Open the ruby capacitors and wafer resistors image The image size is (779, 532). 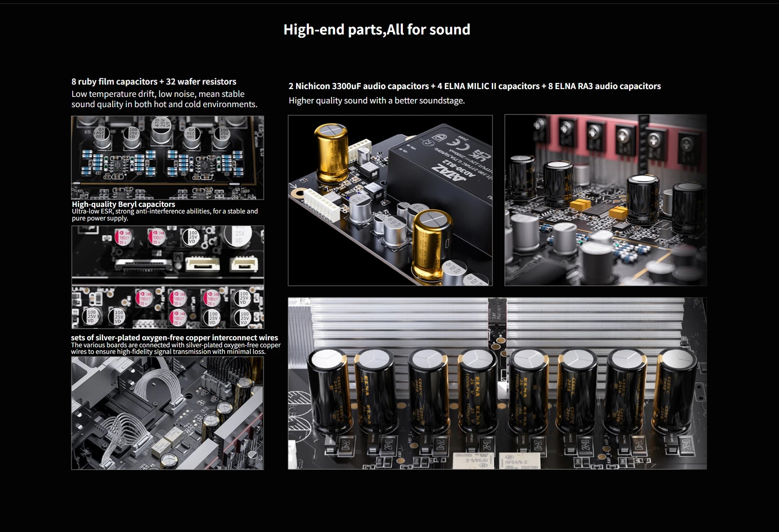click(167, 158)
